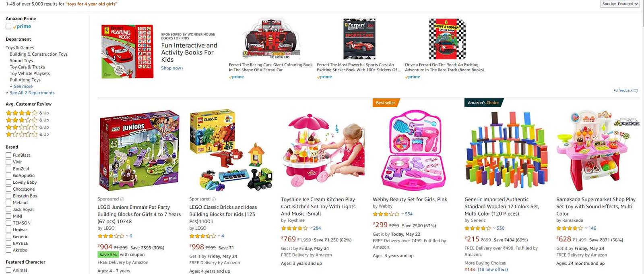Enable the Amazon Prime filter checkbox
The height and width of the screenshot is (274, 644).
pyautogui.click(x=8, y=27)
